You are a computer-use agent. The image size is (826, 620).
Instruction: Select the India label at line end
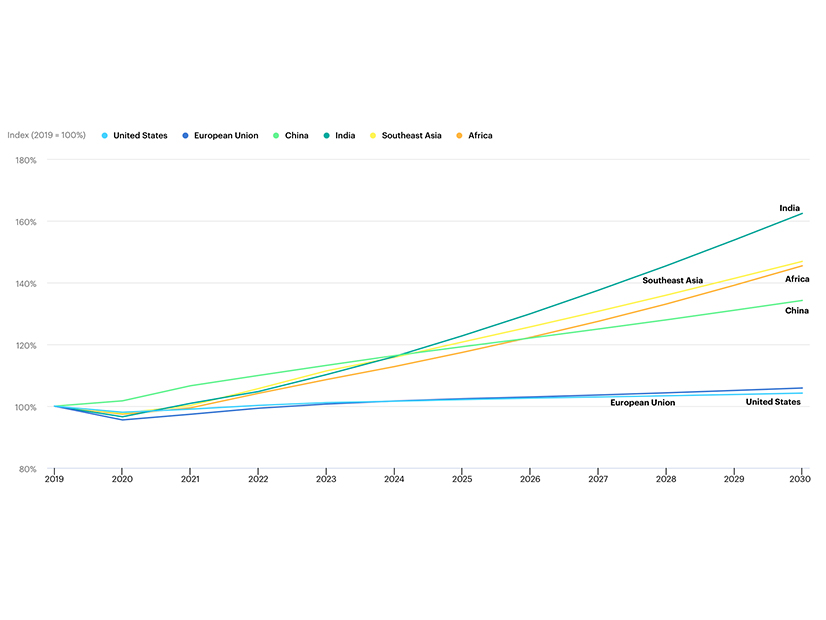click(x=789, y=208)
